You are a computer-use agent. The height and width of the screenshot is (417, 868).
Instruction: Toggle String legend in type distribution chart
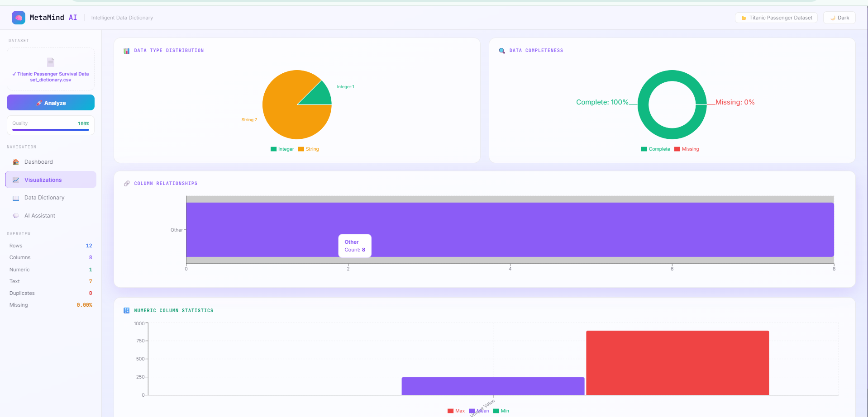click(x=309, y=149)
